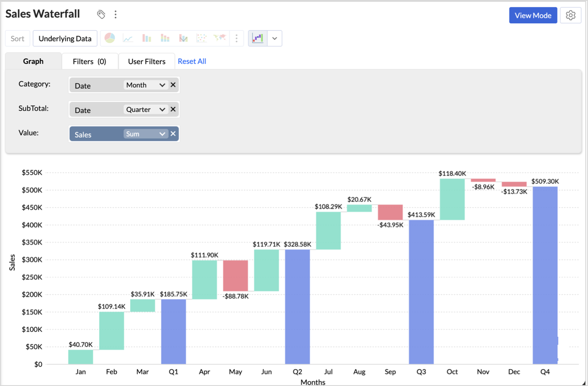Open the settings gear icon
The image size is (588, 386).
click(570, 15)
